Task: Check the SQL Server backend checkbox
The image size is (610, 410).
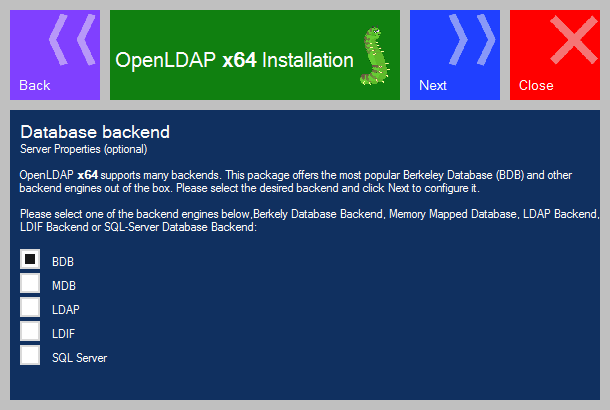Action: click(30, 355)
